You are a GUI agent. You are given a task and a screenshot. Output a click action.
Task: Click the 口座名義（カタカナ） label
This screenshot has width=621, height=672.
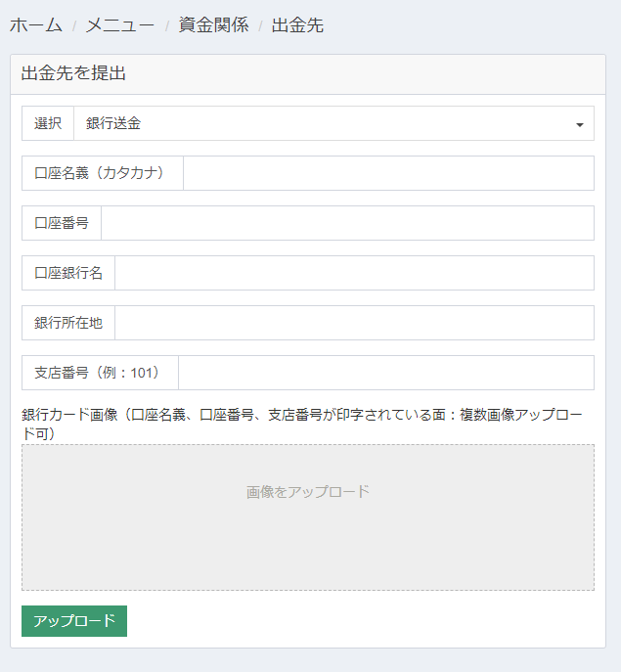coord(103,173)
